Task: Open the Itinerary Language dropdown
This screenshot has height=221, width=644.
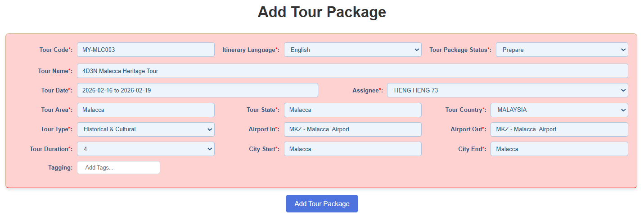Action: tap(352, 50)
